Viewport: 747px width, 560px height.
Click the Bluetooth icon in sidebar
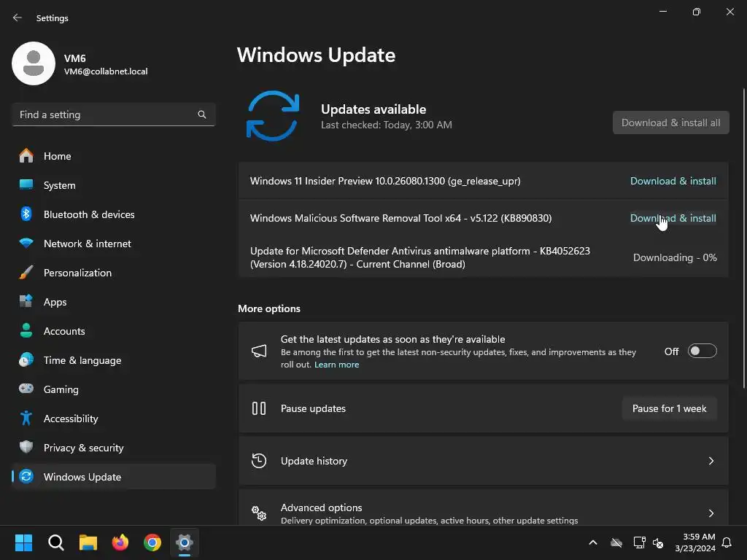point(26,214)
